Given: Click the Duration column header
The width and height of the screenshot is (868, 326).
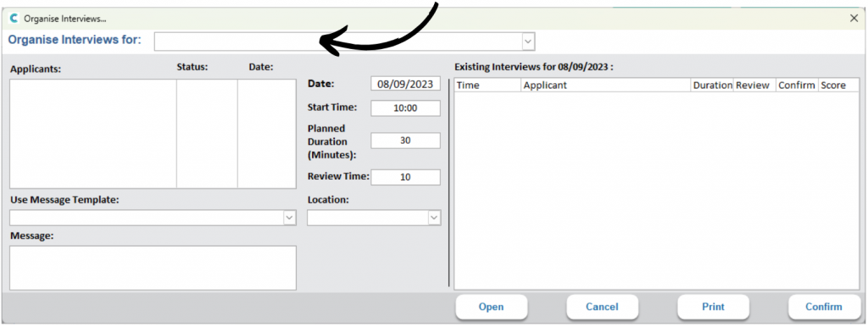Looking at the screenshot, I should [712, 85].
